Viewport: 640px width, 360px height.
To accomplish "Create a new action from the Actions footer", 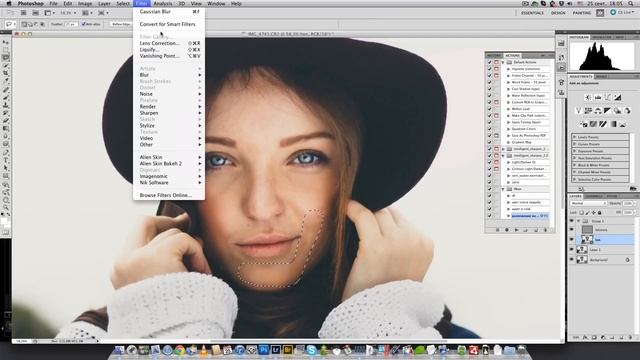I will [x=536, y=230].
